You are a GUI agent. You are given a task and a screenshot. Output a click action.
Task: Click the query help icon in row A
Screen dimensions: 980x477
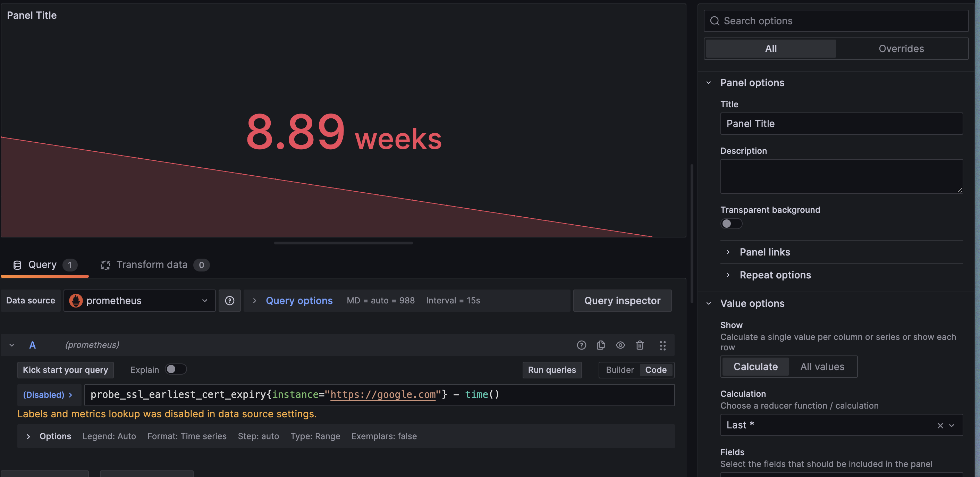[581, 345]
